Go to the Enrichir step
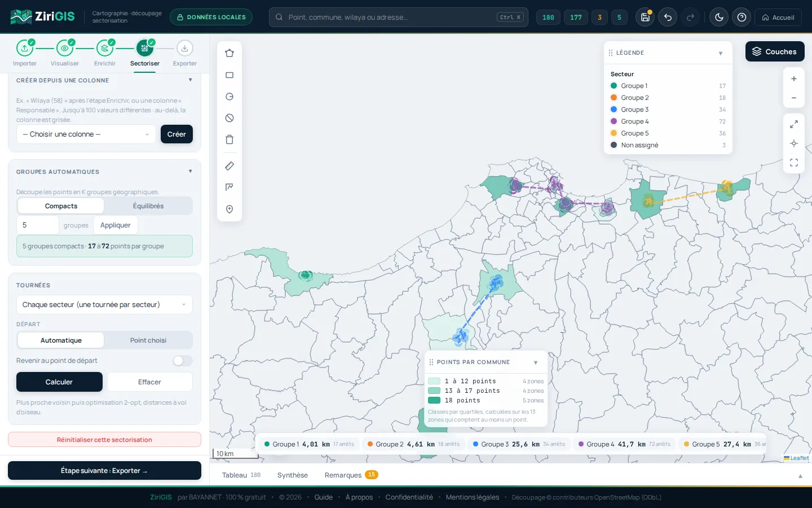Viewport: 812px width, 508px height. 105,53
